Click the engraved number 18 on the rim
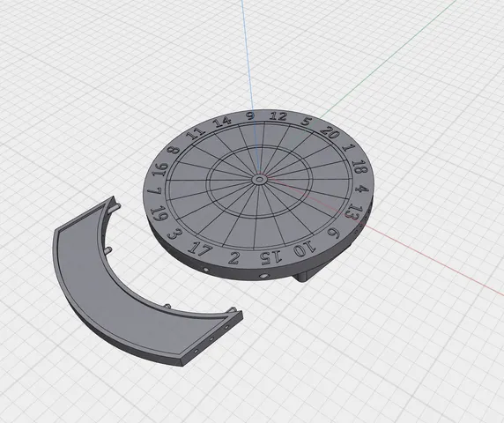The width and height of the screenshot is (504, 423). pos(358,167)
